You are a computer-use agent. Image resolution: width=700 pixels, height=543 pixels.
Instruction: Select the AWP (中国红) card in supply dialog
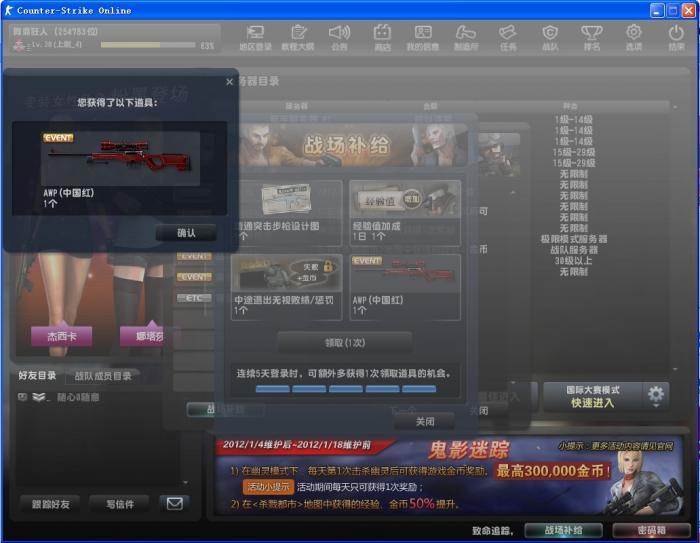click(405, 287)
